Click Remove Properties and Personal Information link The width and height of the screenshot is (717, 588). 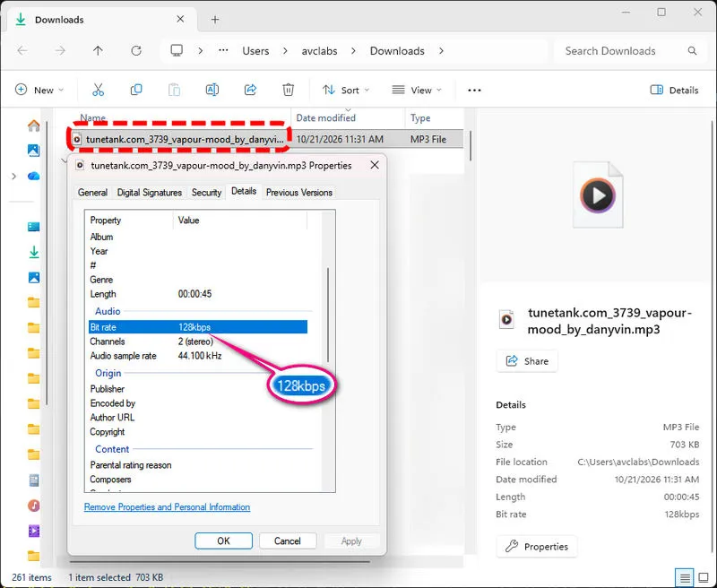167,506
